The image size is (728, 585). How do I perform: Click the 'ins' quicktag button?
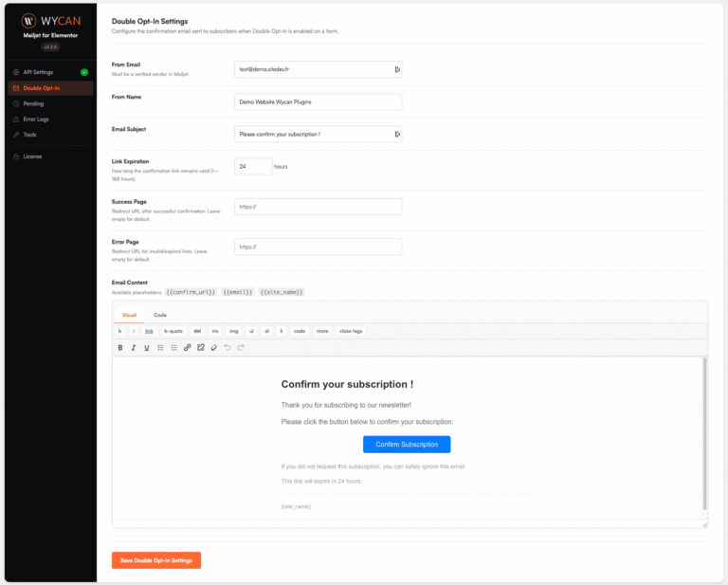(215, 331)
